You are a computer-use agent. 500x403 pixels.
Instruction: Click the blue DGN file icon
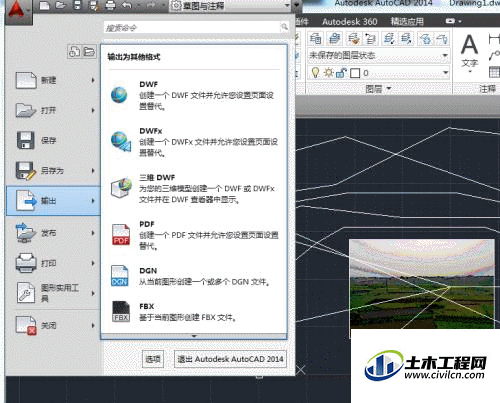click(x=120, y=276)
